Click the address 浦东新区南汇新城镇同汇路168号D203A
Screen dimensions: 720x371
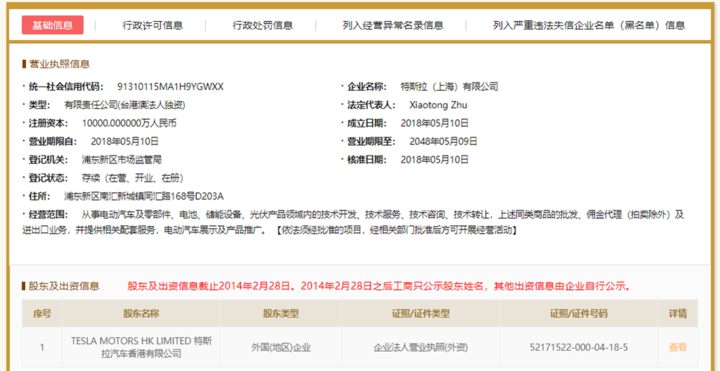[144, 197]
